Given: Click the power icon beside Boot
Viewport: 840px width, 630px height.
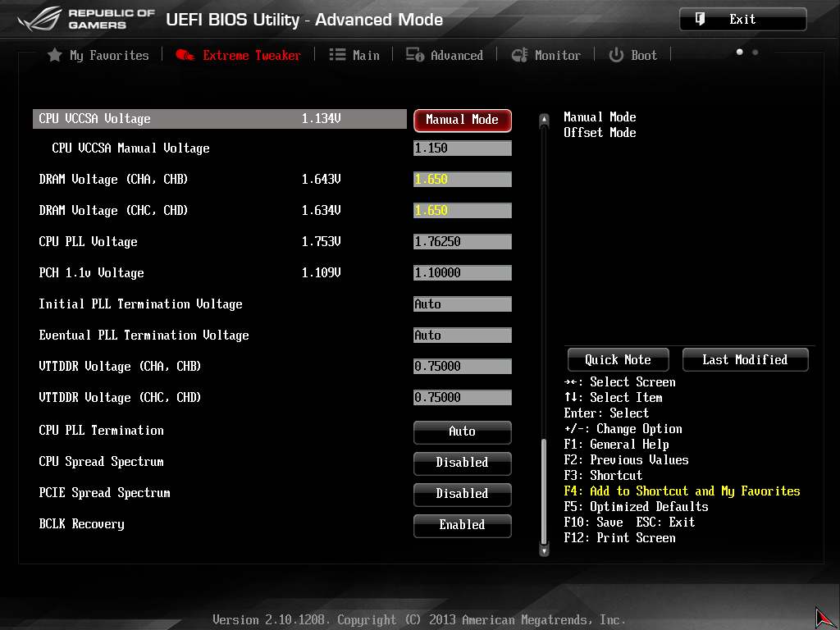Looking at the screenshot, I should (x=616, y=55).
